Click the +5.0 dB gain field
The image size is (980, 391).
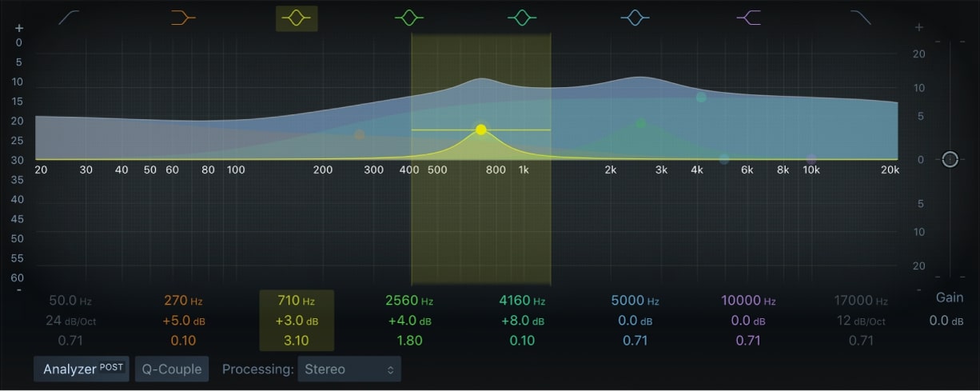[183, 321]
